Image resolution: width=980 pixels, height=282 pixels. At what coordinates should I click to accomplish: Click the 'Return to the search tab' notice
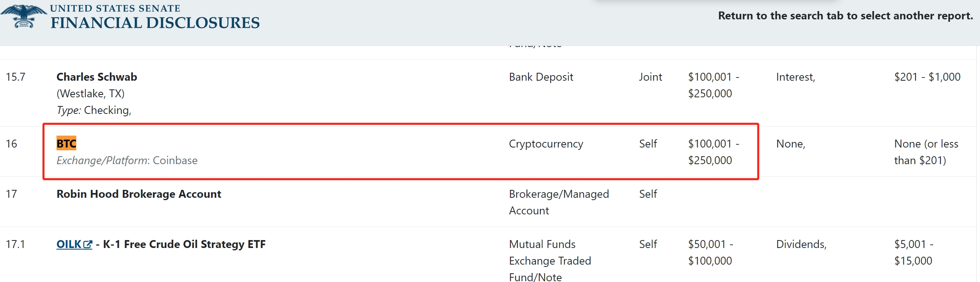tap(845, 16)
